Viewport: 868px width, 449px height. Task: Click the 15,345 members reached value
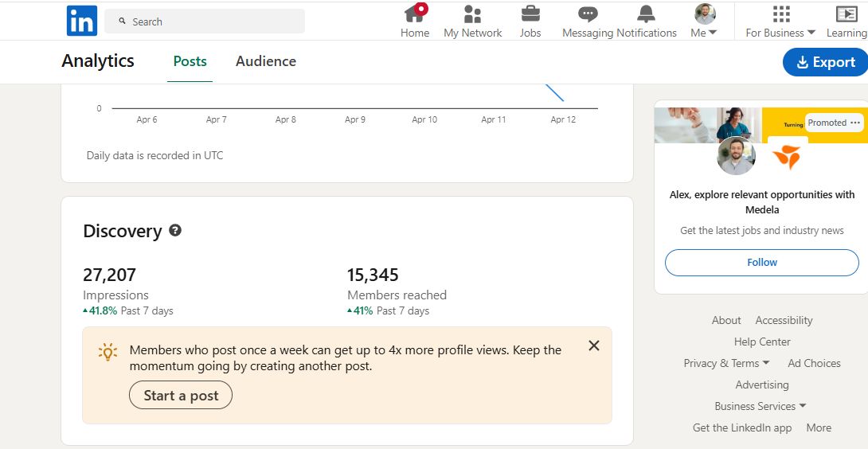tap(373, 275)
